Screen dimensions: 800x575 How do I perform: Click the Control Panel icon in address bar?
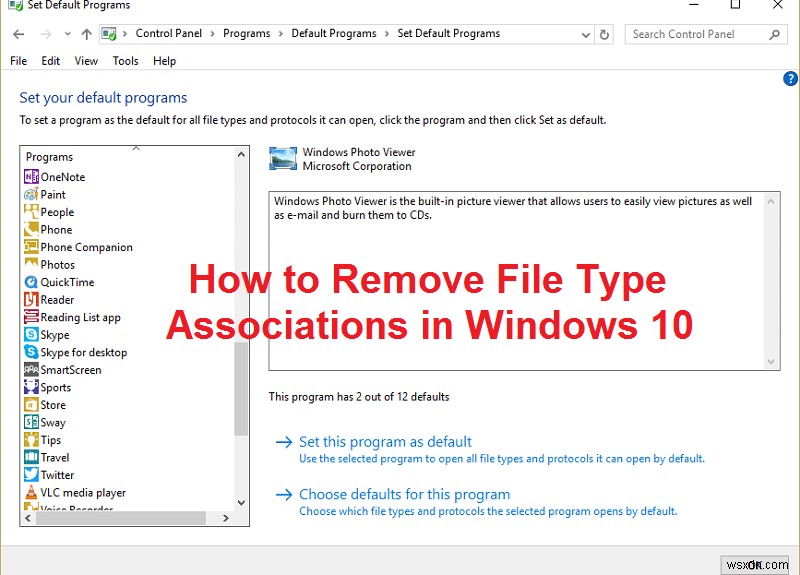pyautogui.click(x=109, y=34)
